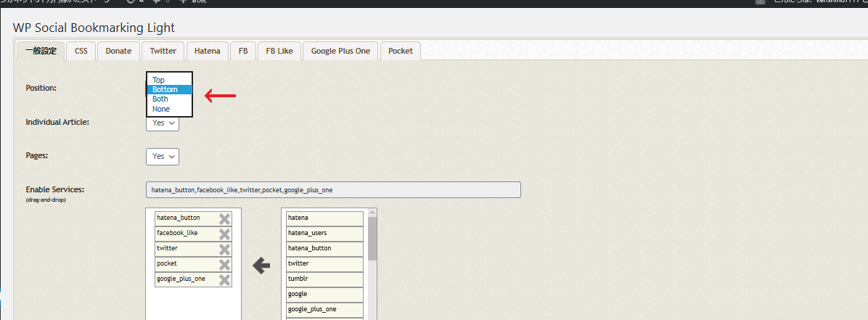
Task: Choose Both in the Position list
Action: (x=169, y=99)
